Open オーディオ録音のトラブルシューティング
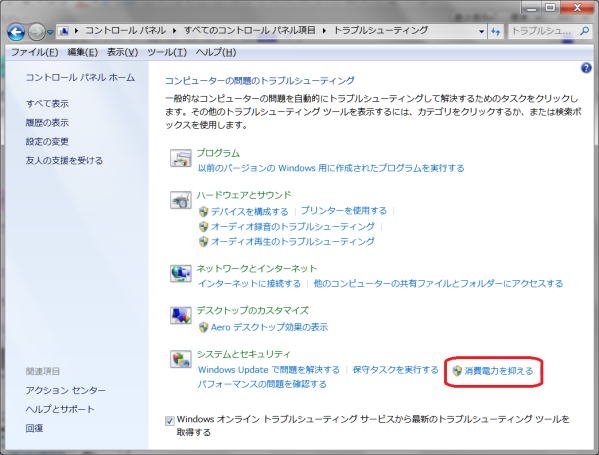Screen dimensions: 599x455 click(x=293, y=227)
